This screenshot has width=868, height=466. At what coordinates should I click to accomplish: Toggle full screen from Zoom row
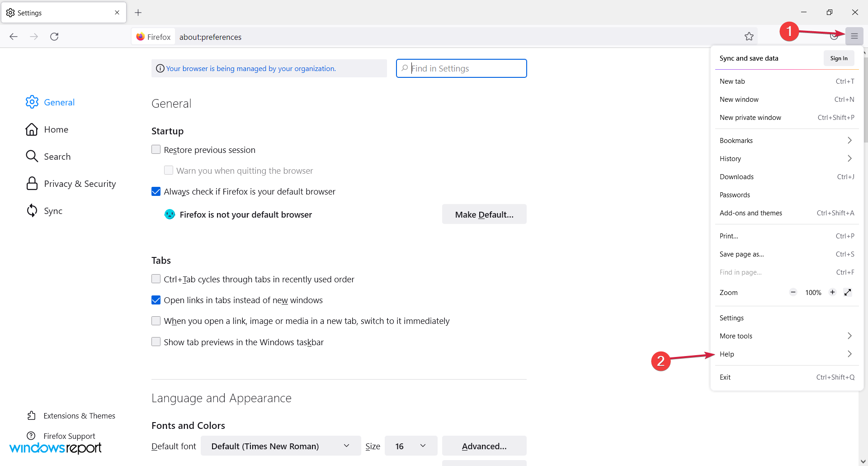(848, 292)
